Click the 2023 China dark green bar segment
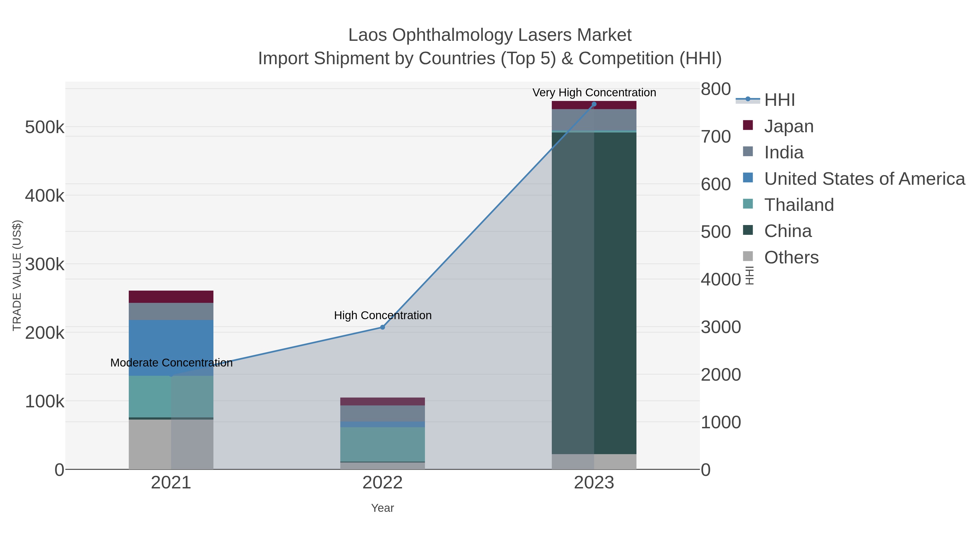Image resolution: width=980 pixels, height=551 pixels. [594, 294]
